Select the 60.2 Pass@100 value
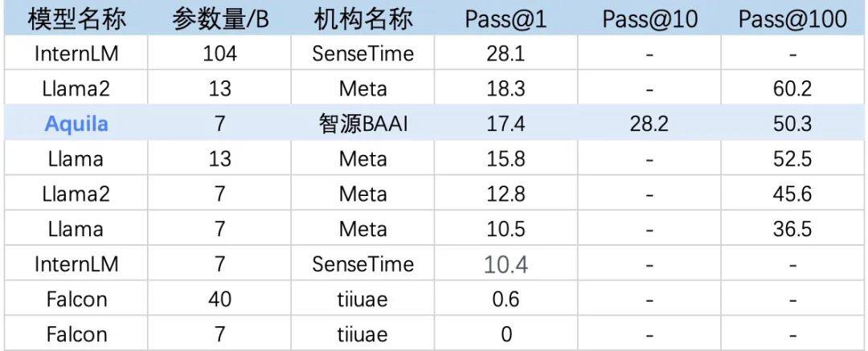 tap(792, 89)
